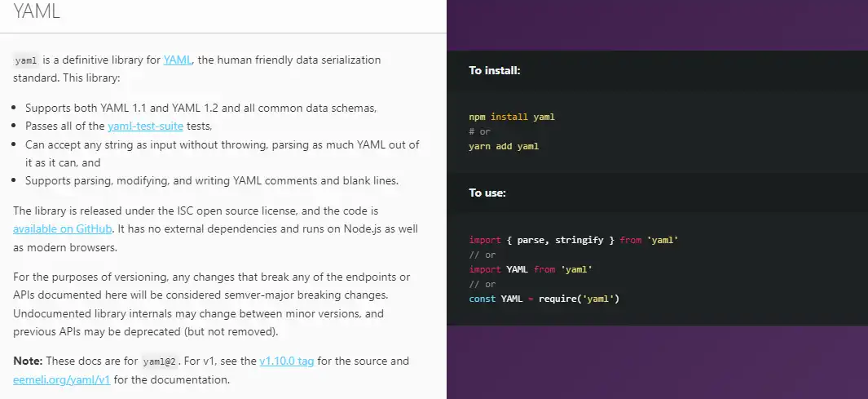The image size is (868, 399).
Task: Click the inline 'yaml@2' code label
Action: (160, 361)
